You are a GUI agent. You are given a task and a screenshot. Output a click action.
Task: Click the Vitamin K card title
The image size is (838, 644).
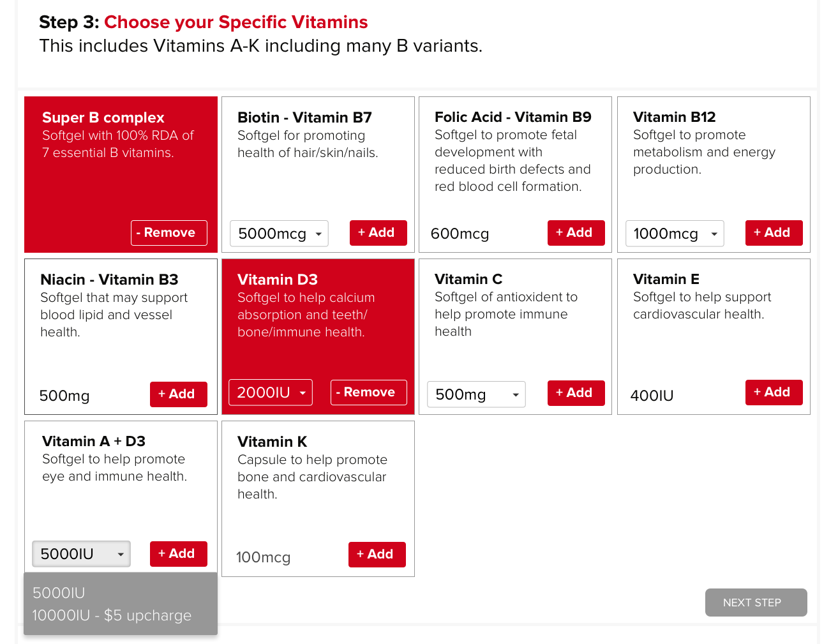272,442
